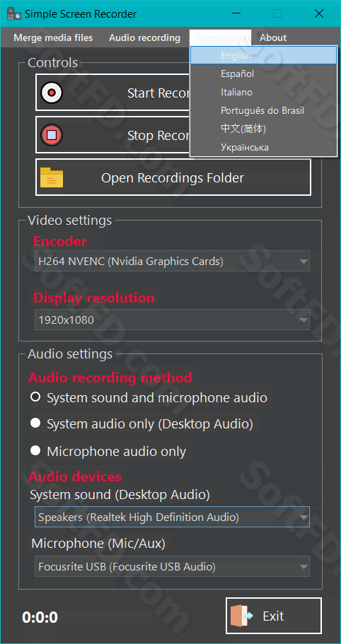
Task: Click the Exit button
Action: 274,616
